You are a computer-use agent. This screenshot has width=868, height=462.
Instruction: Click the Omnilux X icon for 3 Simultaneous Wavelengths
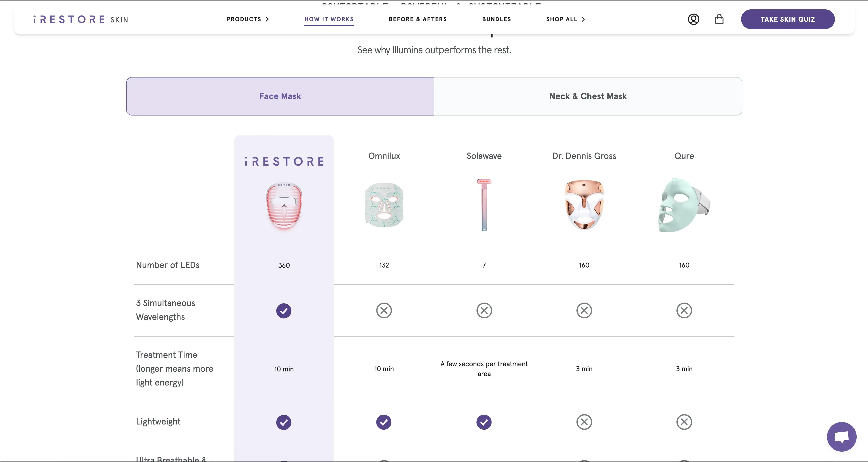[x=384, y=310]
